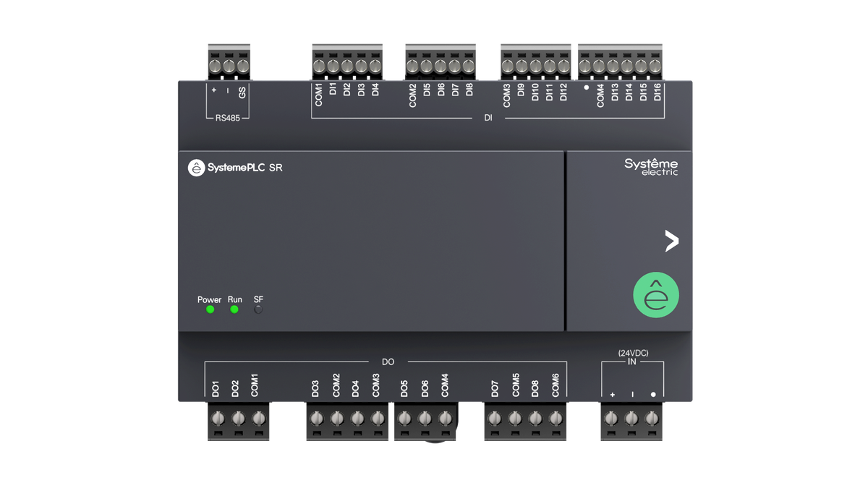Click the "DI9" terminal label

(521, 90)
